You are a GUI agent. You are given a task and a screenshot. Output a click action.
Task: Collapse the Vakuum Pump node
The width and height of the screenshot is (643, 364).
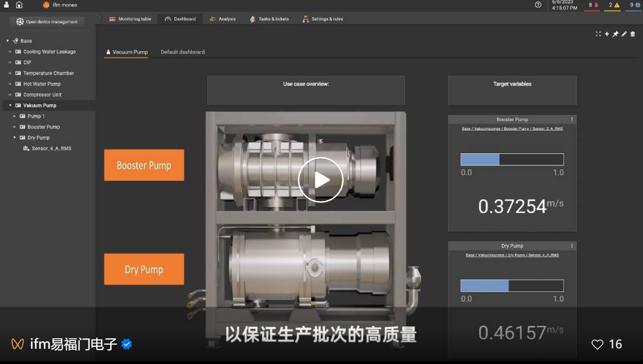point(10,105)
